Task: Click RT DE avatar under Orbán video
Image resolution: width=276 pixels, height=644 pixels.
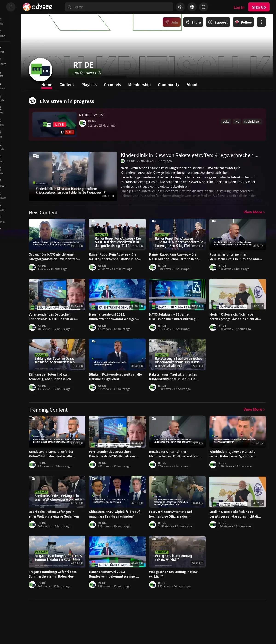Action: click(x=32, y=267)
